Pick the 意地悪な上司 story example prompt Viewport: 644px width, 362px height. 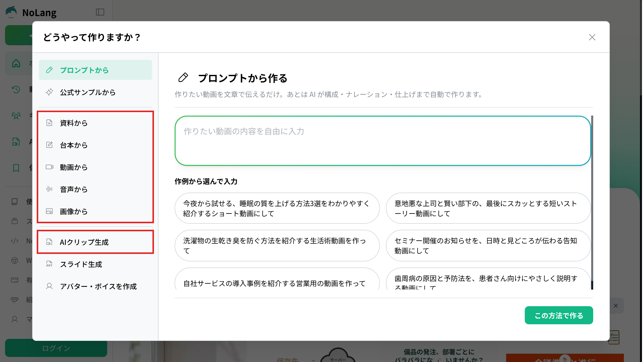[488, 208]
